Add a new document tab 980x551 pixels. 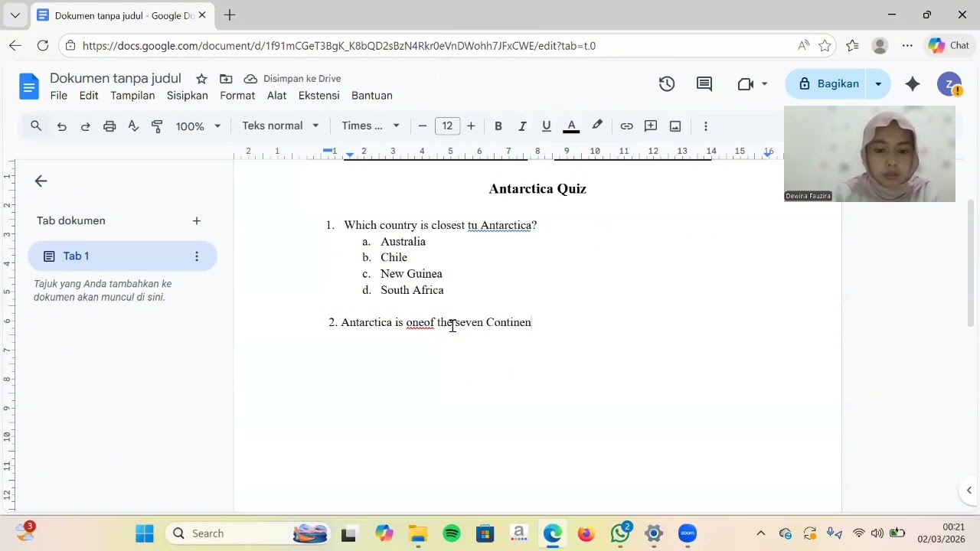(197, 221)
